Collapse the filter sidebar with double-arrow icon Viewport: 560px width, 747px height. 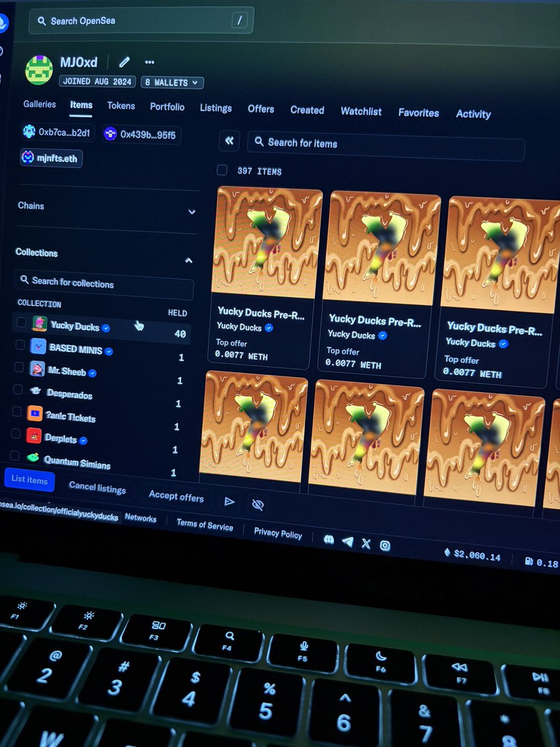click(229, 141)
